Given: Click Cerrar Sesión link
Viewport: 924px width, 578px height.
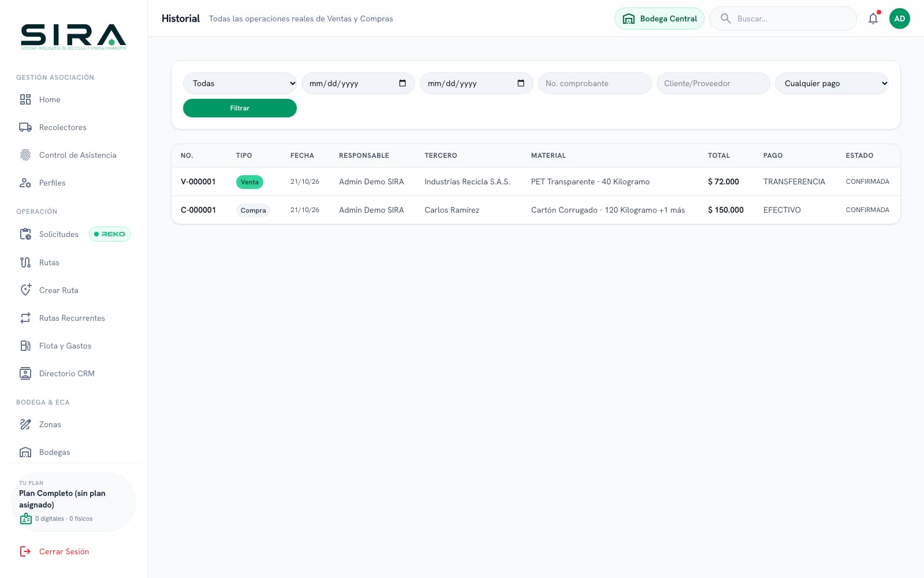Looking at the screenshot, I should pos(64,551).
